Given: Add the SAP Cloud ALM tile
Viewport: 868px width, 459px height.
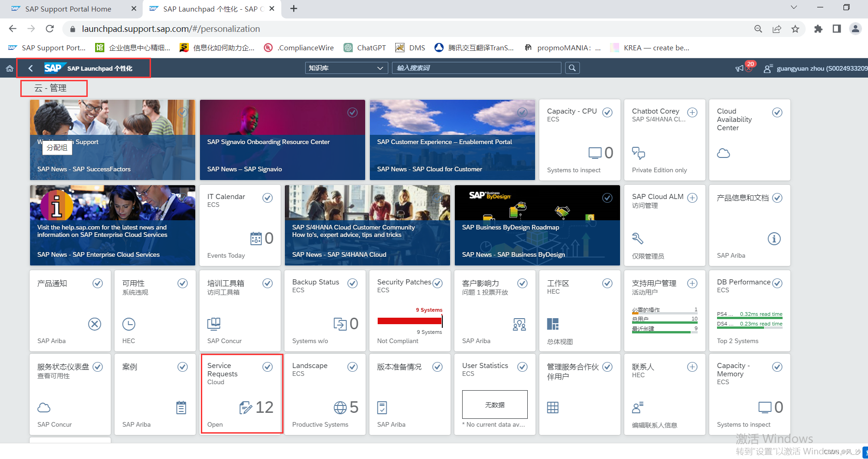Looking at the screenshot, I should tap(692, 198).
